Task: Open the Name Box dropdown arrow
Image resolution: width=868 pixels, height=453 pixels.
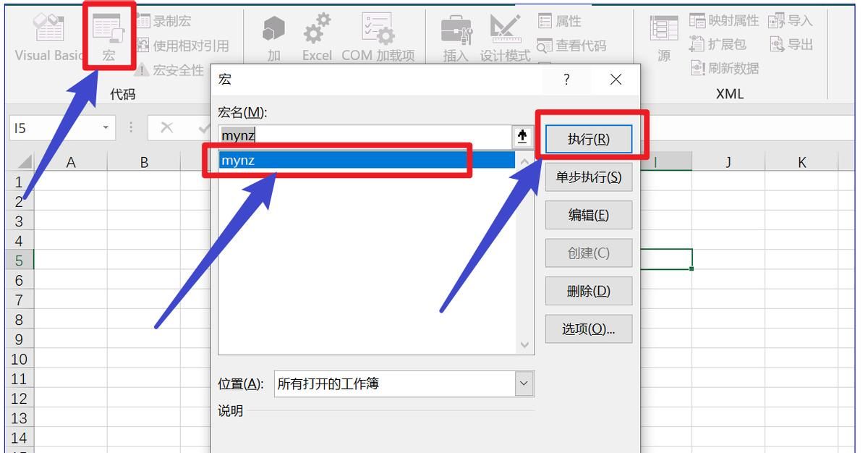Action: click(x=106, y=128)
